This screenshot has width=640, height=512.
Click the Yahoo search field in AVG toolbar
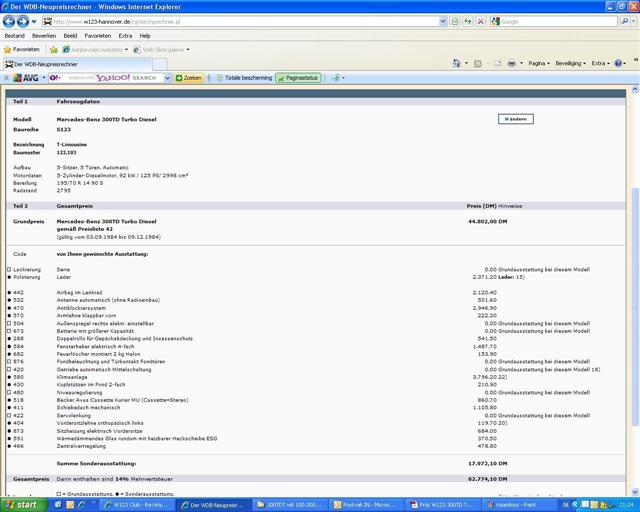(x=106, y=78)
